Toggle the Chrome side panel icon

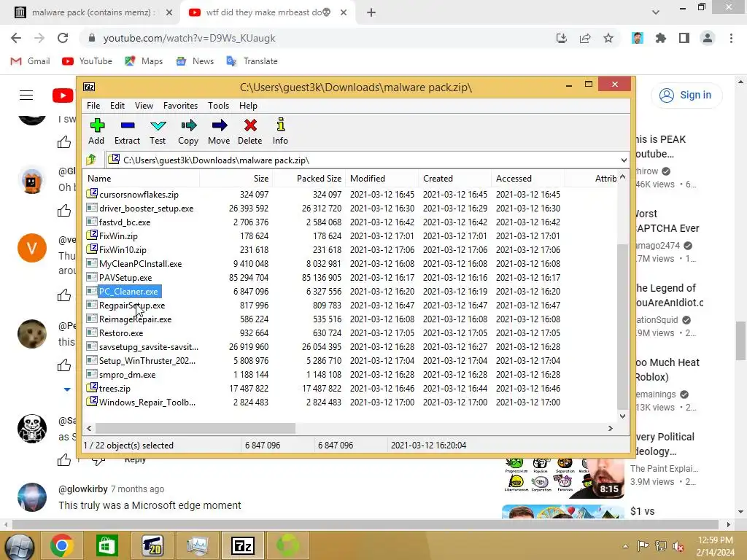(684, 38)
